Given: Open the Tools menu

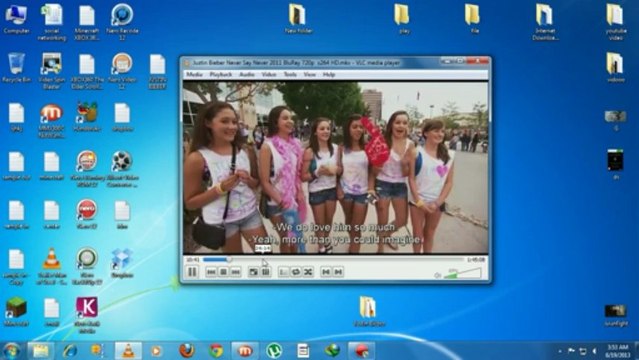Looking at the screenshot, I should click(x=290, y=75).
